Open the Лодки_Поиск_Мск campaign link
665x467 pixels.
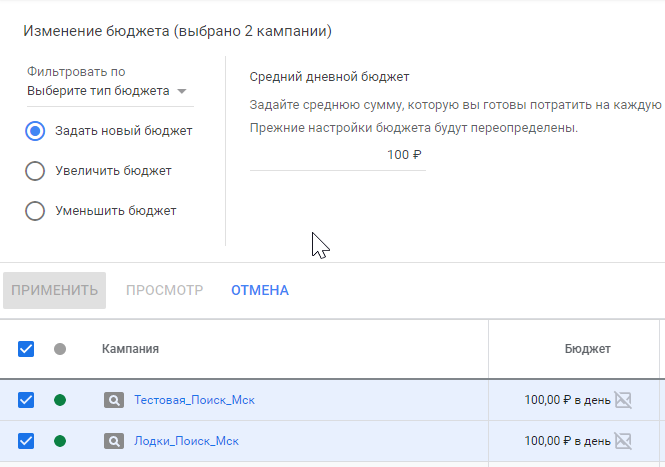tap(187, 440)
